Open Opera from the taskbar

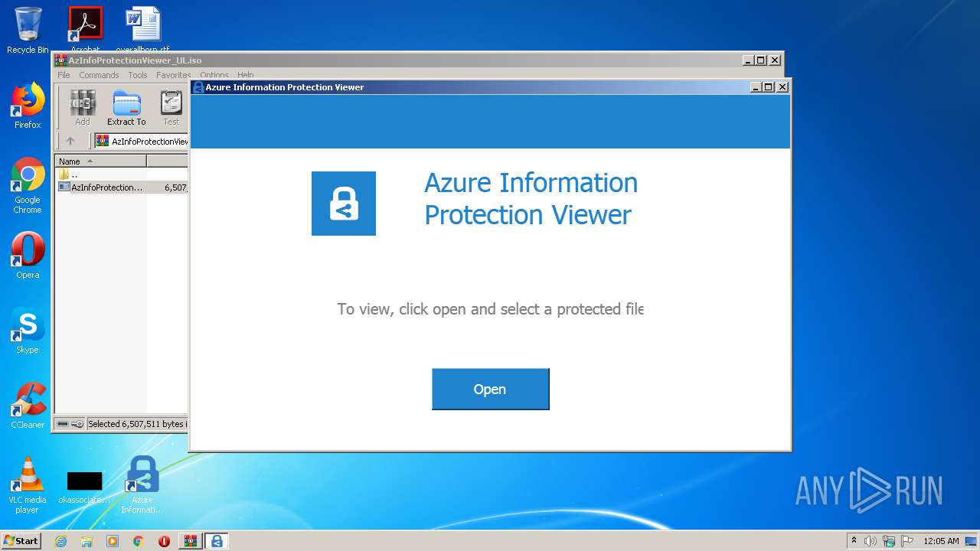(164, 541)
